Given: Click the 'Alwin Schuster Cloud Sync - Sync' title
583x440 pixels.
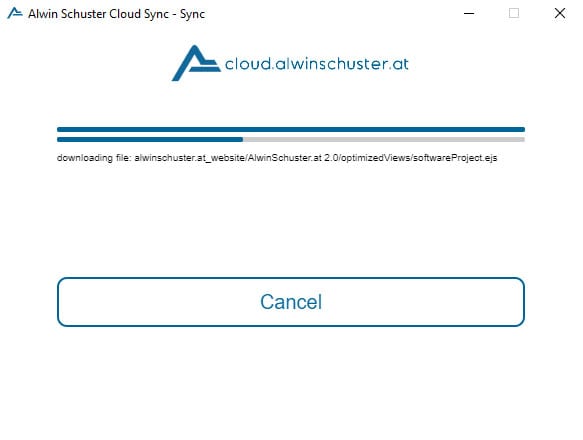Looking at the screenshot, I should tap(116, 14).
